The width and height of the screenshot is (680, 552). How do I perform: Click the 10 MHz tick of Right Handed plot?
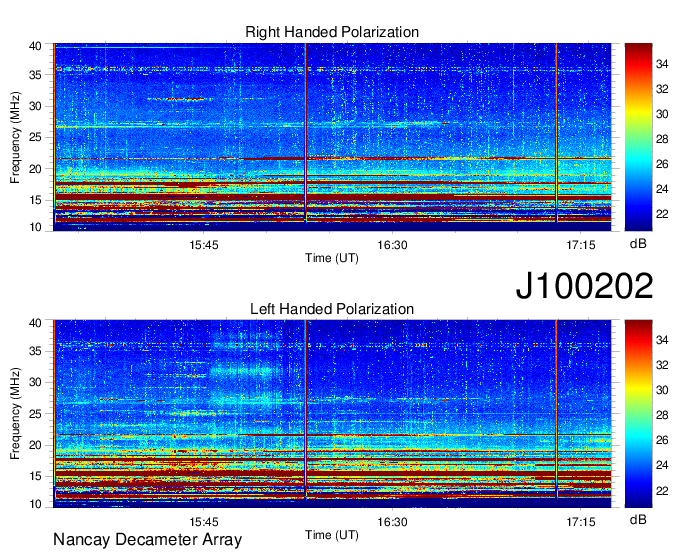[x=35, y=227]
